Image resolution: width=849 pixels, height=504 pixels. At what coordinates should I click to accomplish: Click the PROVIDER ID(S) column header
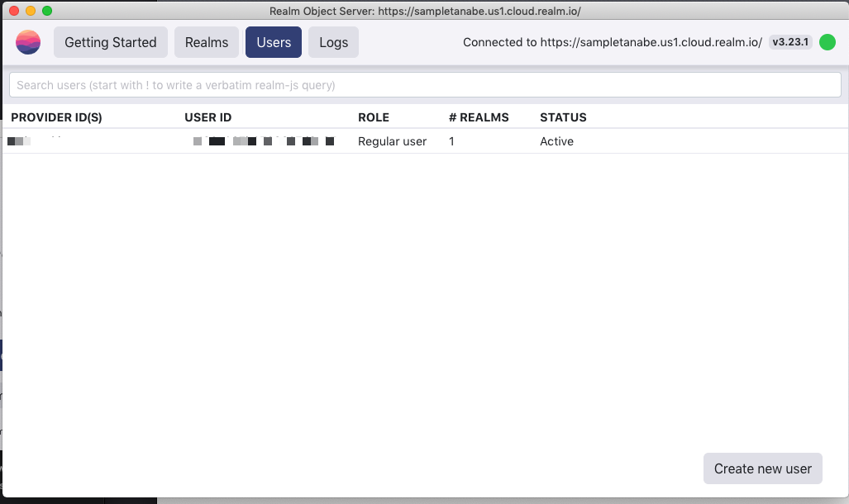pos(56,117)
